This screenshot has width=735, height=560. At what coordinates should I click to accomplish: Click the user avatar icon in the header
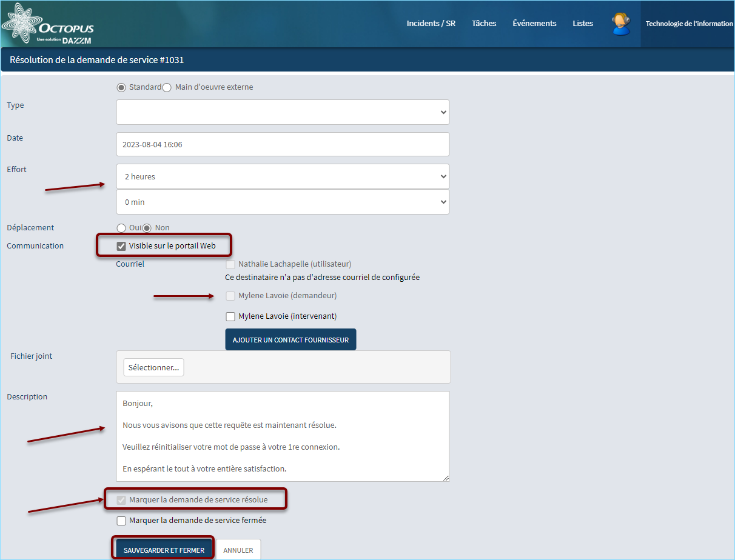[x=620, y=24]
